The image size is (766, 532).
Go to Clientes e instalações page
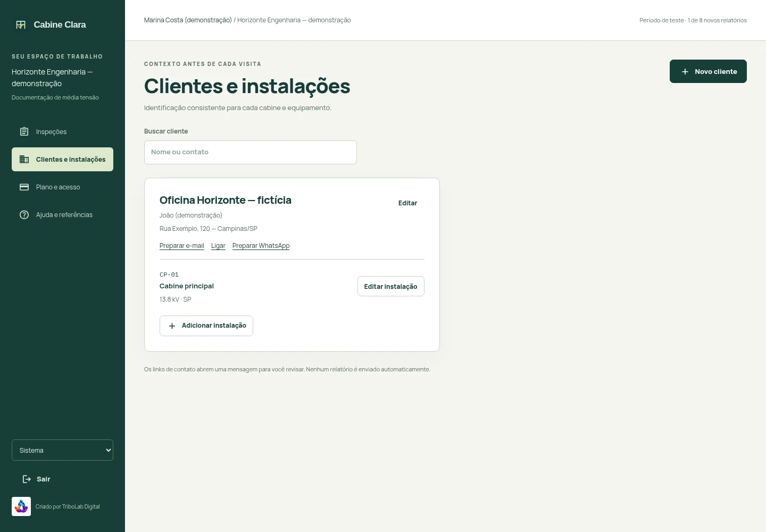(62, 159)
